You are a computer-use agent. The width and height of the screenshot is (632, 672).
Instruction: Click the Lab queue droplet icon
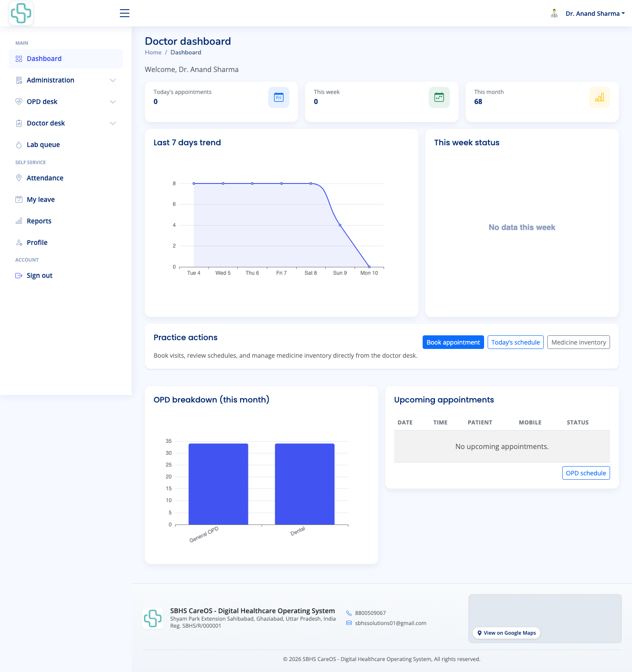19,145
